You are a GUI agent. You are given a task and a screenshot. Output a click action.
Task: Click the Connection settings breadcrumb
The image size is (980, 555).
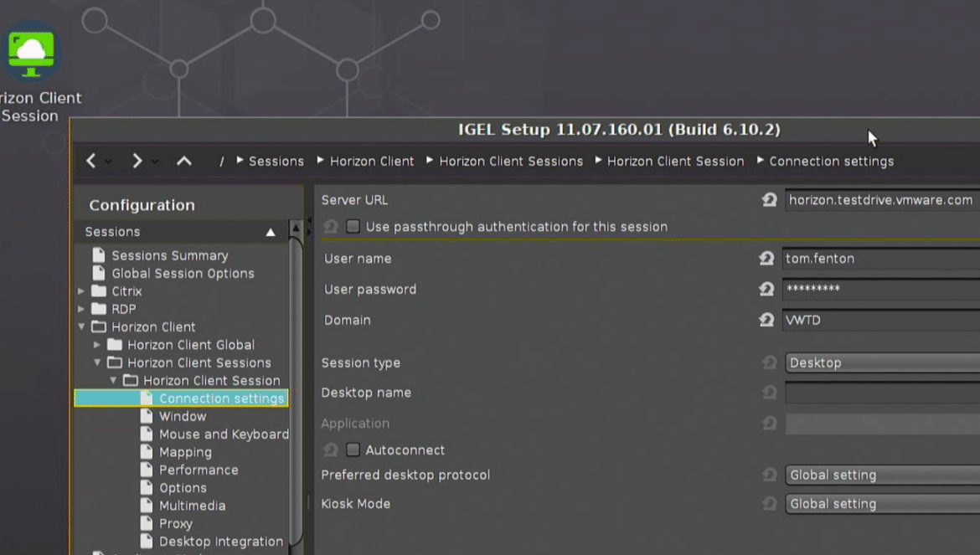831,161
